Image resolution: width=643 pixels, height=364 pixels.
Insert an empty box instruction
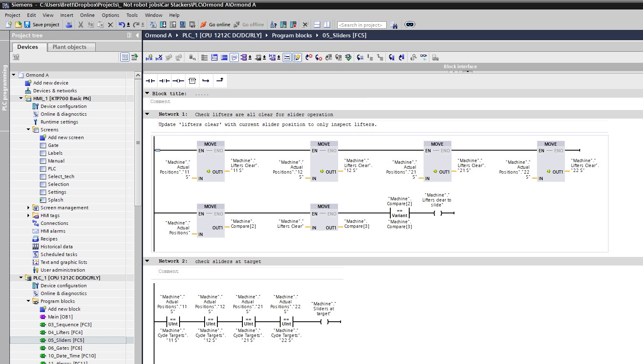coord(192,81)
